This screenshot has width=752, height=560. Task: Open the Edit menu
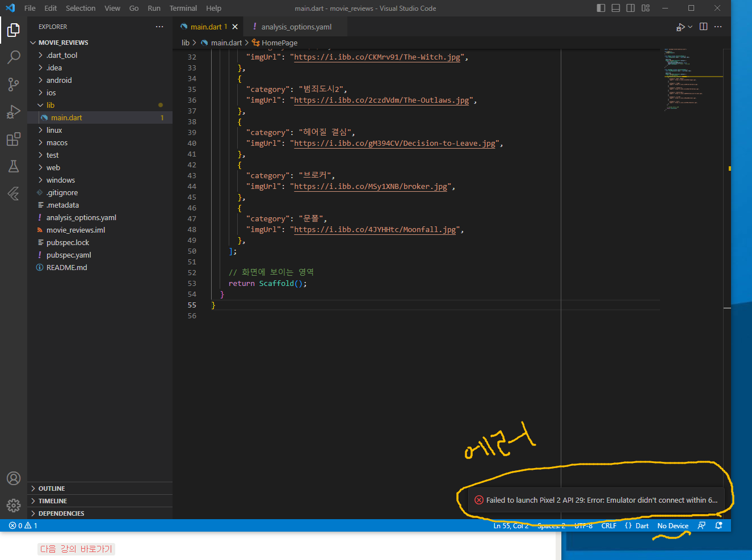(x=51, y=8)
